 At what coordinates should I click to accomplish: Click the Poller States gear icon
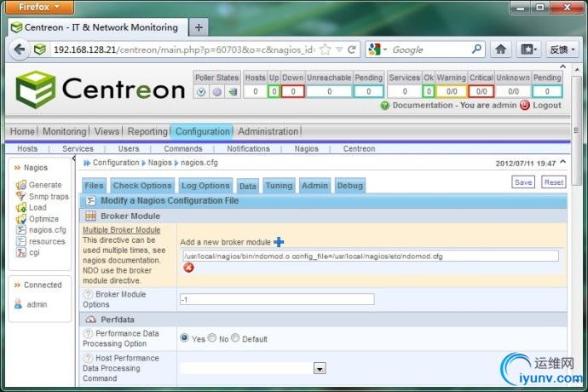tap(217, 92)
